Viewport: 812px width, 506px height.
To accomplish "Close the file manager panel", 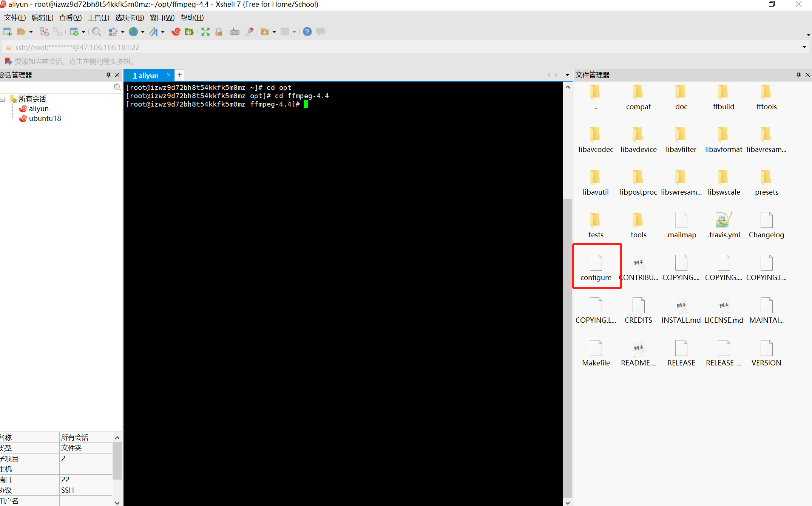I will pos(807,75).
